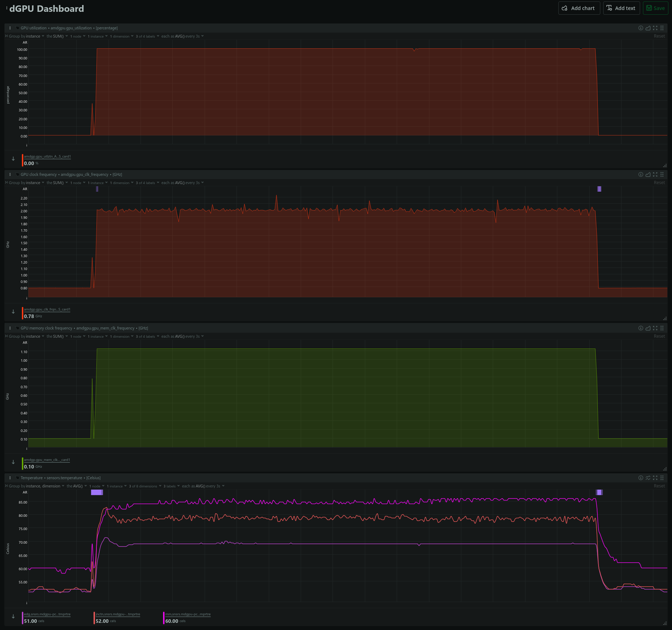Collapse the GPU utilization legend with down arrow
Screen dimensions: 672x630
13,159
